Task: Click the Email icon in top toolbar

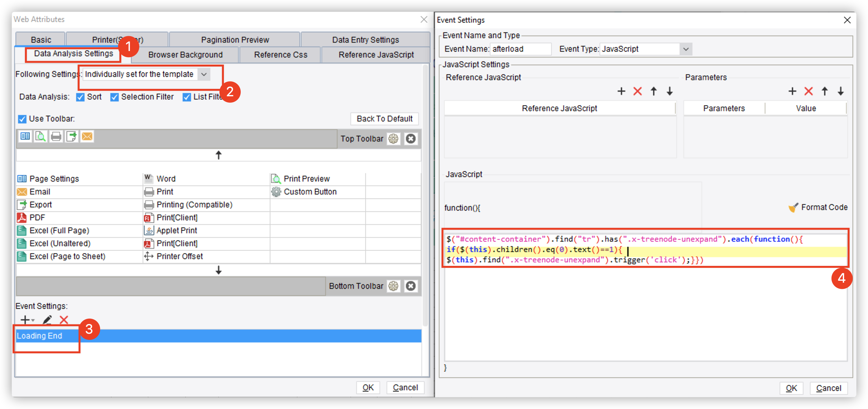Action: tap(87, 136)
